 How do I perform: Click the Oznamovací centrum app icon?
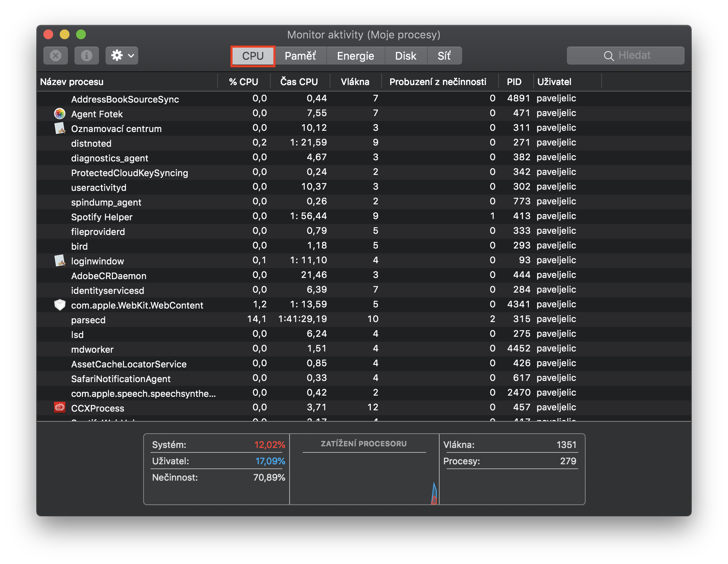pyautogui.click(x=60, y=128)
